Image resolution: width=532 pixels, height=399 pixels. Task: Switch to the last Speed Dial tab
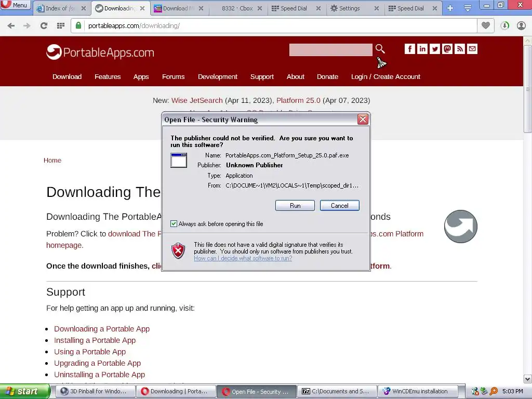pos(410,8)
